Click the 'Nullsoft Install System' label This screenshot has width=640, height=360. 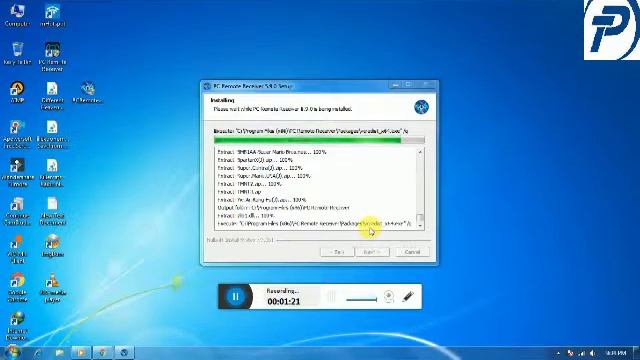[240, 240]
